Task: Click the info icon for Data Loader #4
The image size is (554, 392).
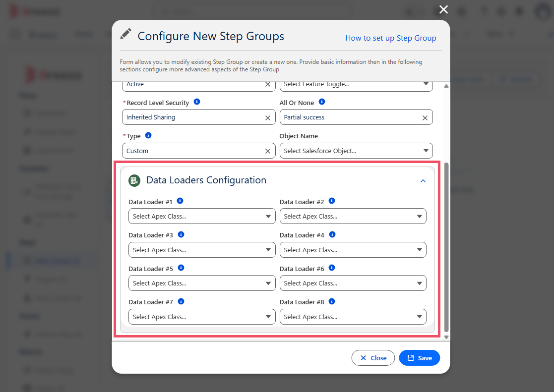Action: 332,234
